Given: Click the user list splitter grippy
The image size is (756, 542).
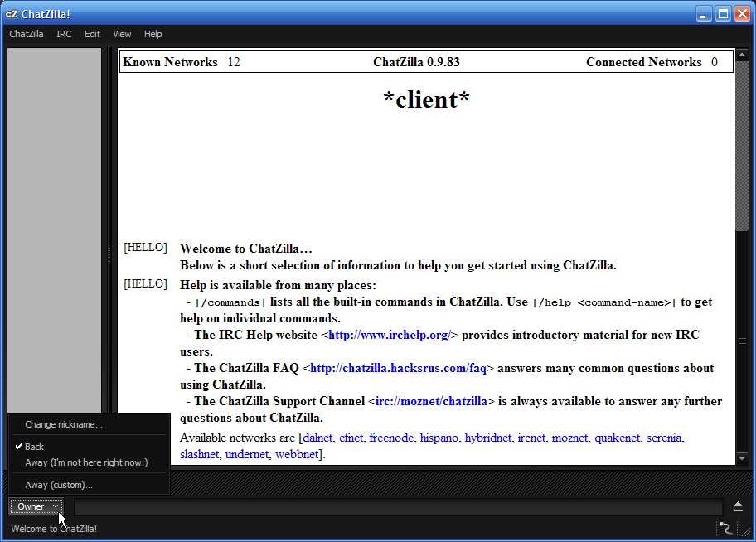Looking at the screenshot, I should [109, 255].
